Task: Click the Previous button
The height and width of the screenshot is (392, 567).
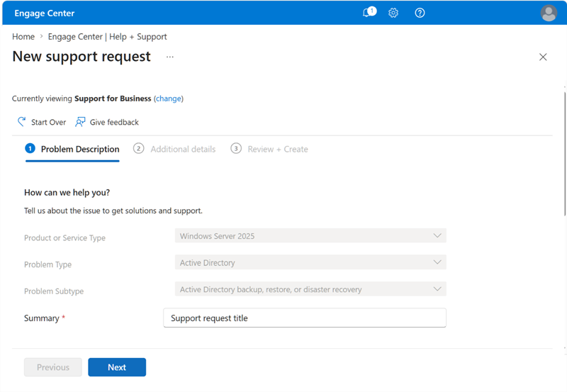Action: [x=52, y=367]
